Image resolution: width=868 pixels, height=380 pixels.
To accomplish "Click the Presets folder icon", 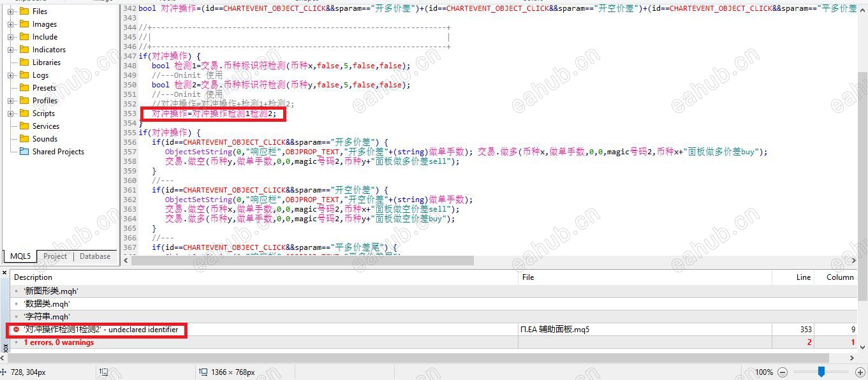I will click(x=24, y=87).
